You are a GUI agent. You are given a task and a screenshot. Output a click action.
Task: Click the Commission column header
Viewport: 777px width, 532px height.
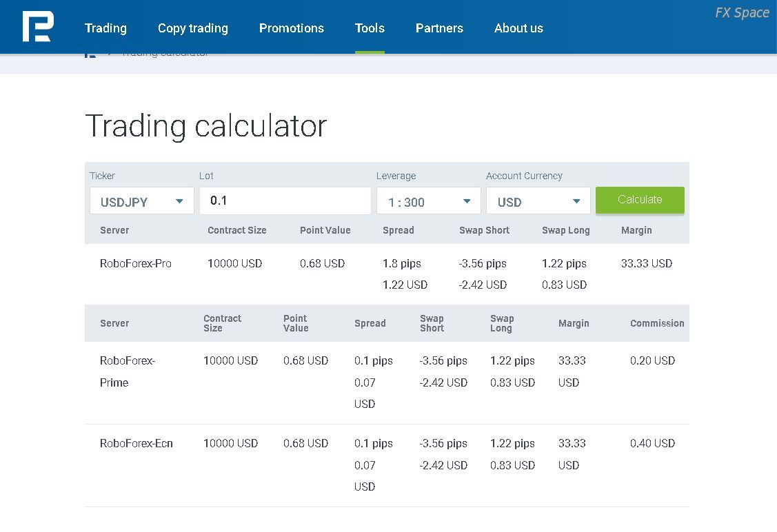(657, 323)
